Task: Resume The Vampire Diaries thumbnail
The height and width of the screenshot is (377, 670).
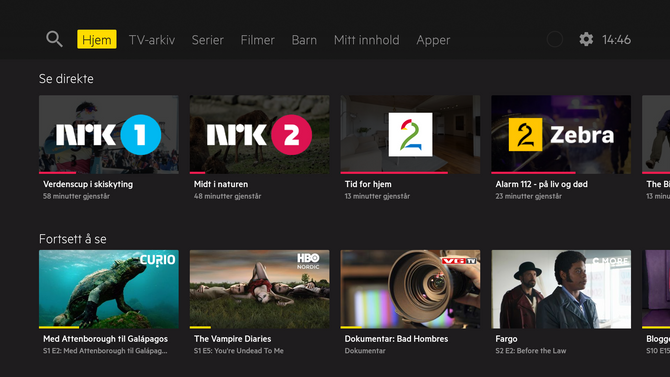Action: click(x=259, y=289)
